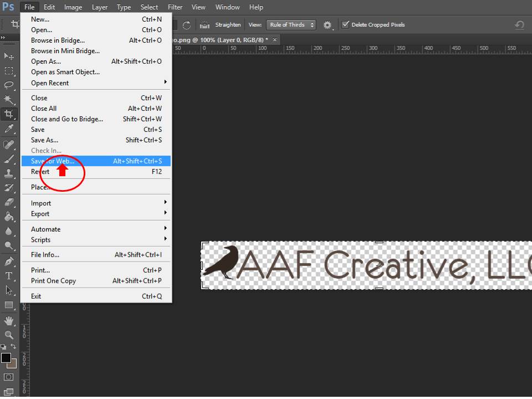The image size is (532, 399).
Task: Open the Help menu
Action: [256, 7]
